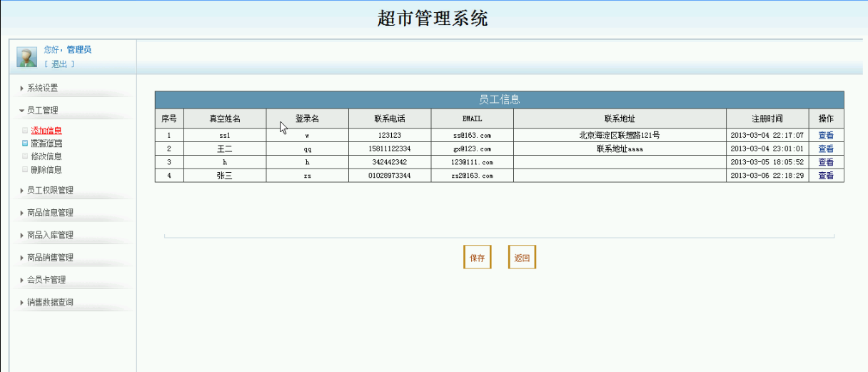The image size is (868, 372).
Task: Click the 序号 column header
Action: tap(169, 118)
